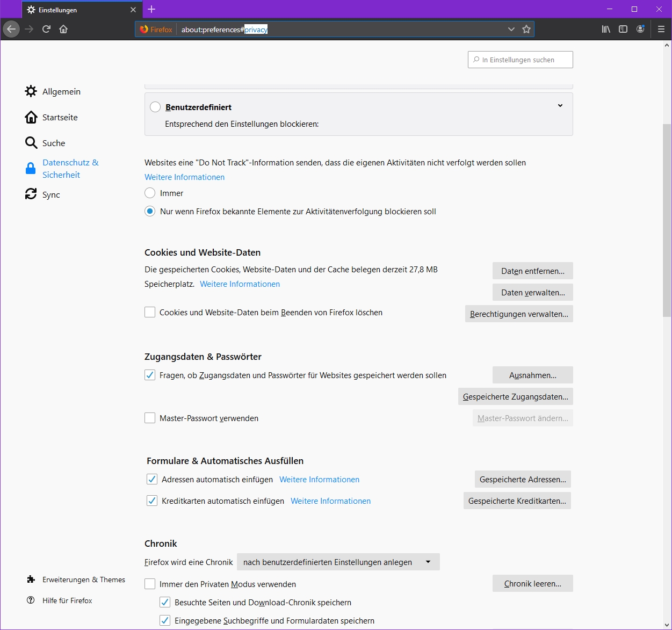Click Daten entfernen button
Image resolution: width=672 pixels, height=630 pixels.
click(533, 271)
